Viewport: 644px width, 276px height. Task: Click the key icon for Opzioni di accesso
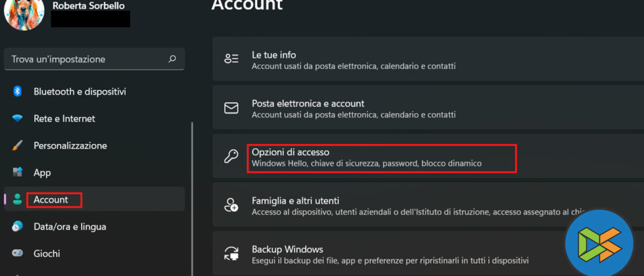tap(231, 158)
